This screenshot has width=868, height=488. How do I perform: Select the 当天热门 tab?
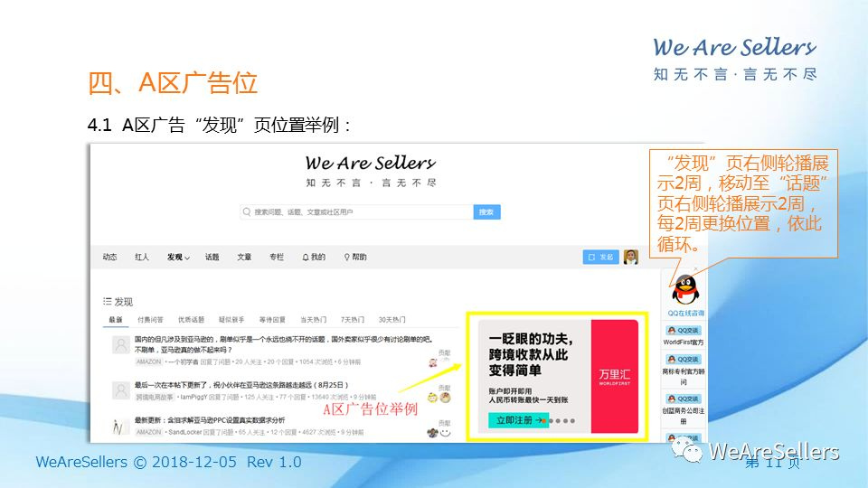(313, 320)
